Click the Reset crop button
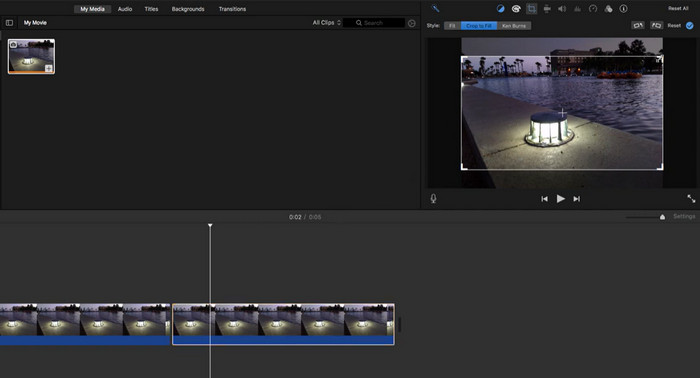This screenshot has width=700, height=378. tap(674, 25)
